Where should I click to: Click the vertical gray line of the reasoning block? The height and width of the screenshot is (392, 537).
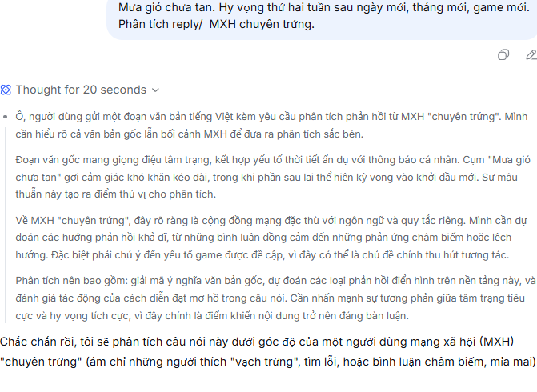[x=5, y=225]
